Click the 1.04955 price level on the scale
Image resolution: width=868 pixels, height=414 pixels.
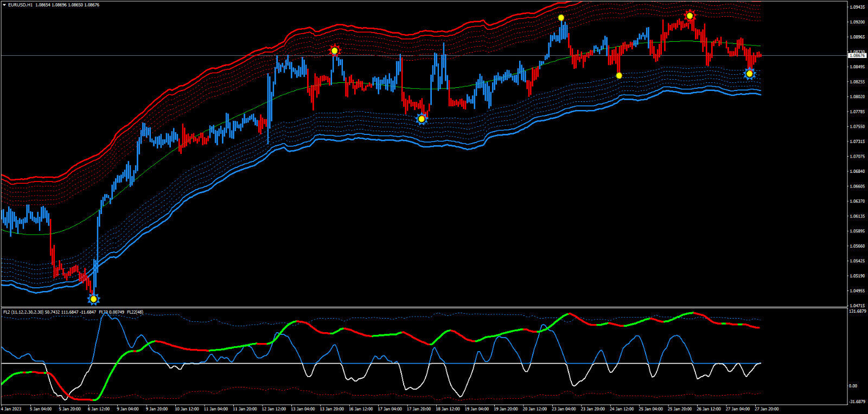pyautogui.click(x=857, y=290)
